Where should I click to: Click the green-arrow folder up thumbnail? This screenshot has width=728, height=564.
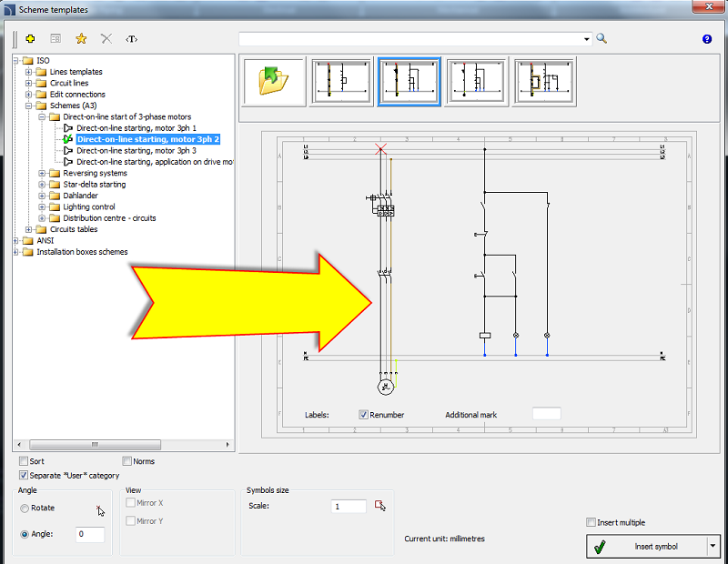(273, 81)
